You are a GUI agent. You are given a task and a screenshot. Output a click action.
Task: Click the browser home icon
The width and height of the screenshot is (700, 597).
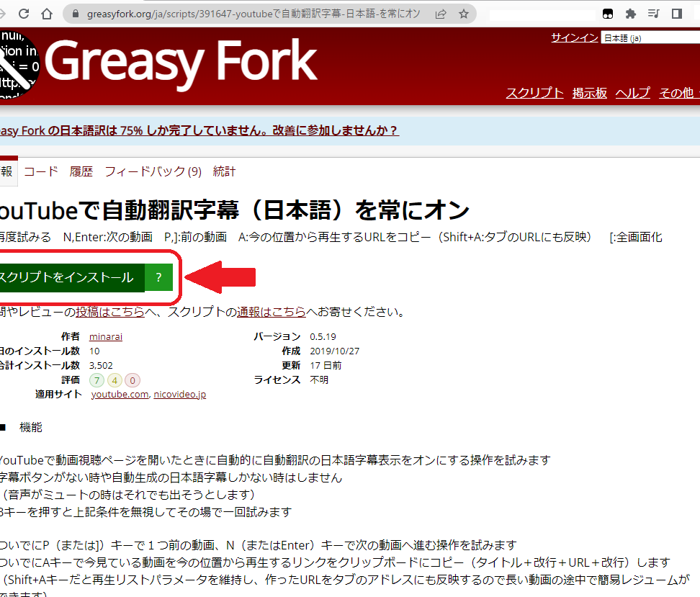[47, 14]
